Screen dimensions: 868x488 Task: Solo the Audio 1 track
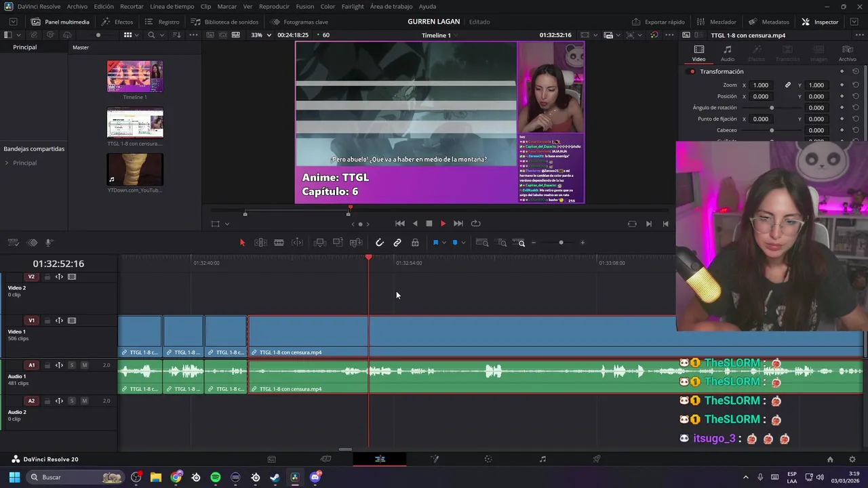(x=71, y=365)
